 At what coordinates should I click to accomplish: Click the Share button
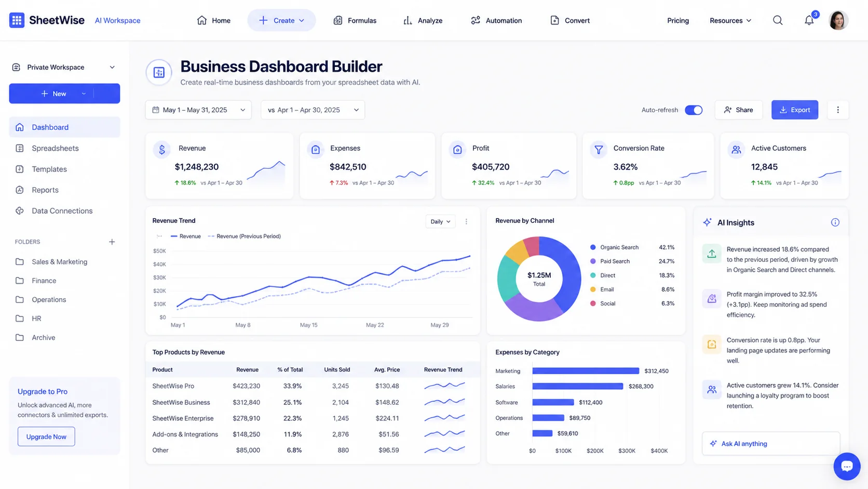pos(738,110)
